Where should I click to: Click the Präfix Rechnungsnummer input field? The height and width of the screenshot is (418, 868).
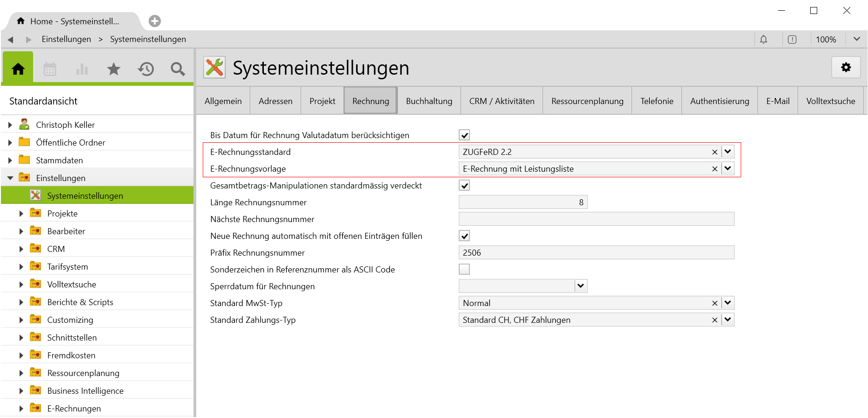(x=596, y=253)
